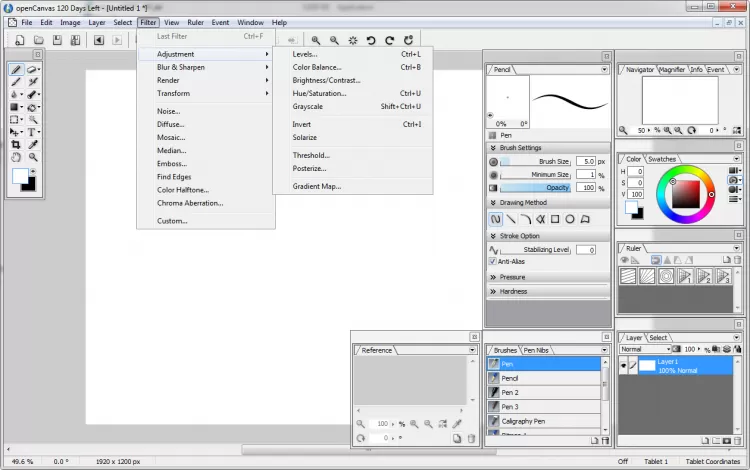Image resolution: width=750 pixels, height=470 pixels.
Task: Switch to the Swatches tab
Action: pos(662,159)
